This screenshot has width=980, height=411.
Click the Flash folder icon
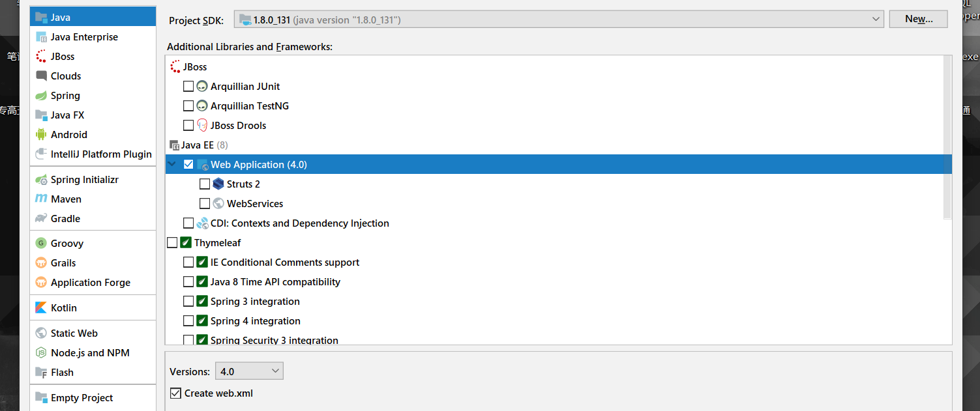coord(41,373)
